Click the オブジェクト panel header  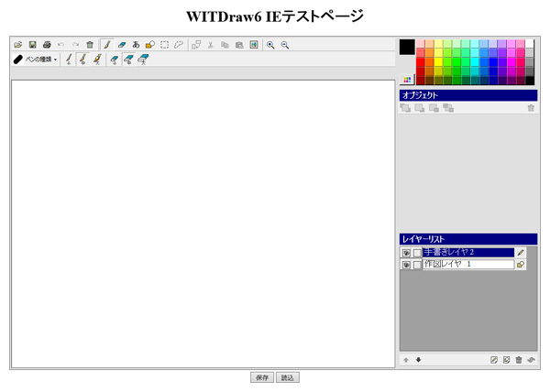[x=468, y=95]
